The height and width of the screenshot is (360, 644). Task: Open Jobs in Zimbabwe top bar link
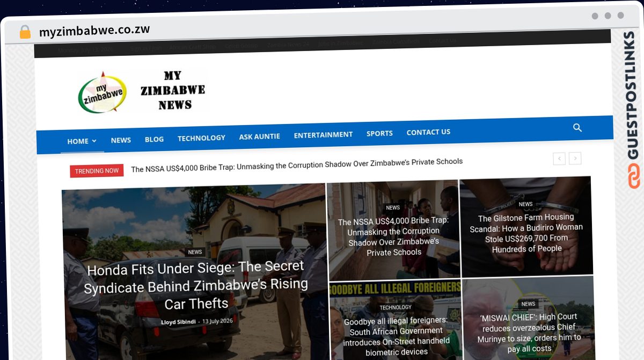(x=340, y=43)
